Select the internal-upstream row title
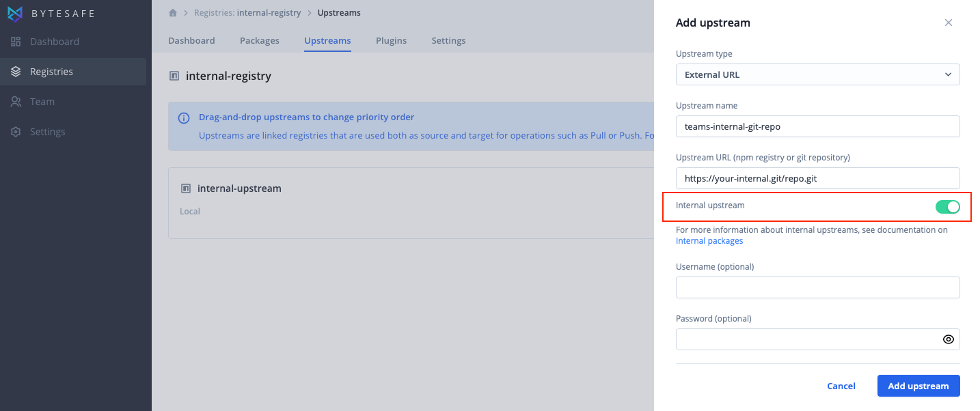 [239, 188]
